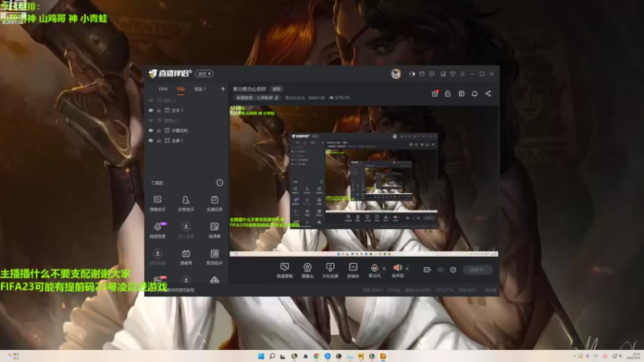This screenshot has height=362, width=644.
Task: Open the 弹幕助手 tool in the toolbox
Action: (x=157, y=204)
